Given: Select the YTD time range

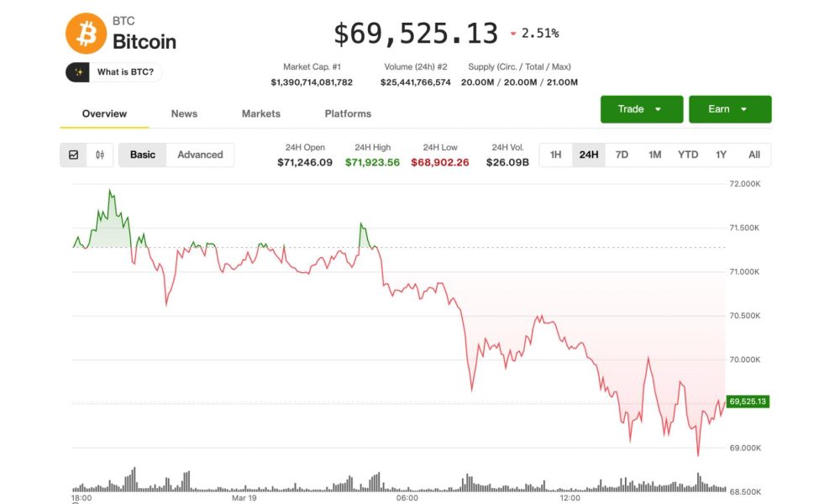Looking at the screenshot, I should tap(688, 155).
